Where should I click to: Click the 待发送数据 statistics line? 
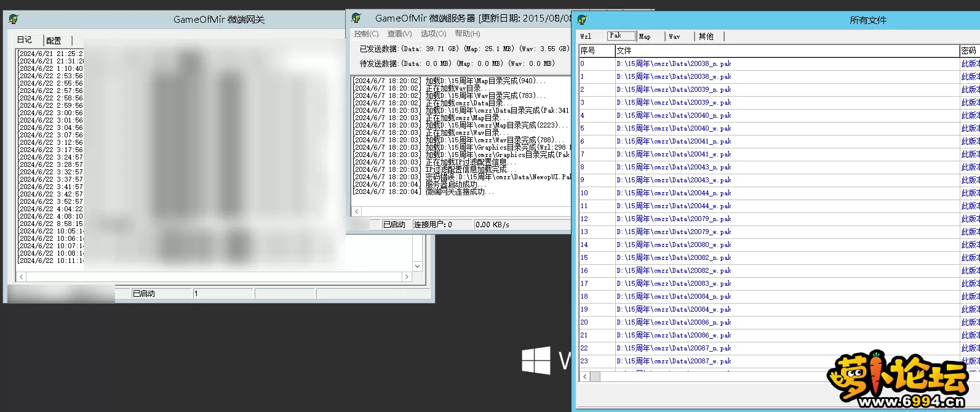click(x=457, y=63)
